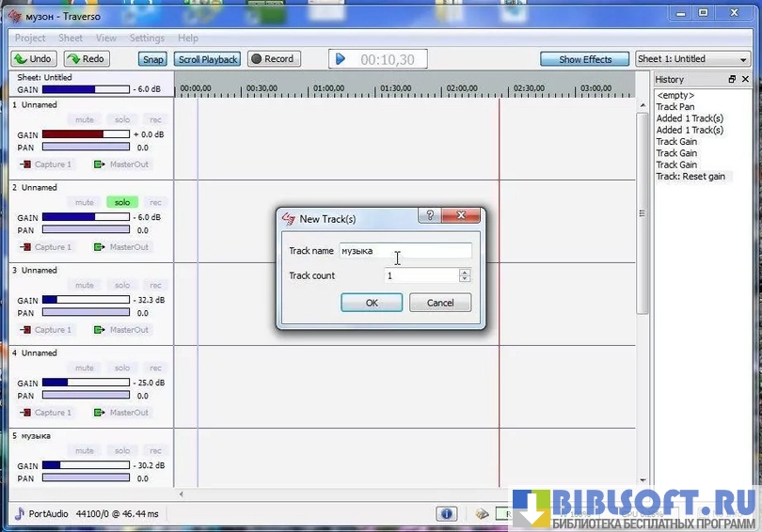Mute track 1 Unnamed

pyautogui.click(x=85, y=119)
